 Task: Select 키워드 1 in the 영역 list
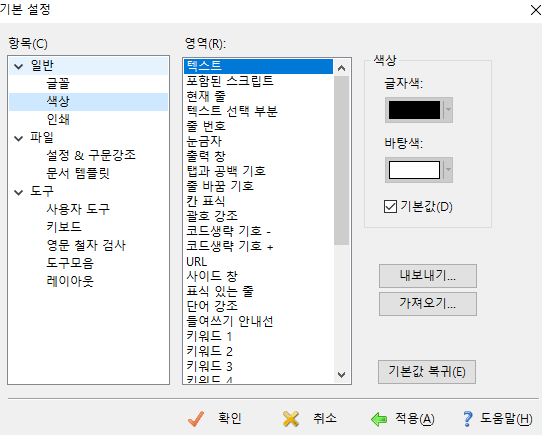pyautogui.click(x=259, y=336)
